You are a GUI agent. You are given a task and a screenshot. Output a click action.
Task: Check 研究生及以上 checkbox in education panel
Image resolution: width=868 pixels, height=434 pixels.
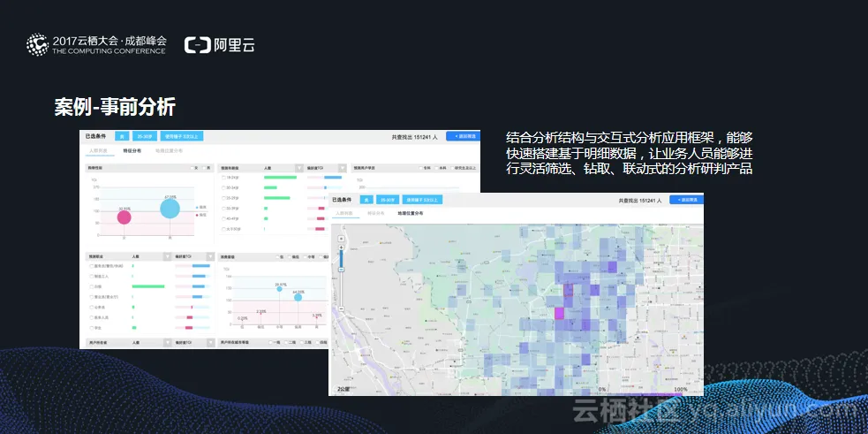(453, 168)
